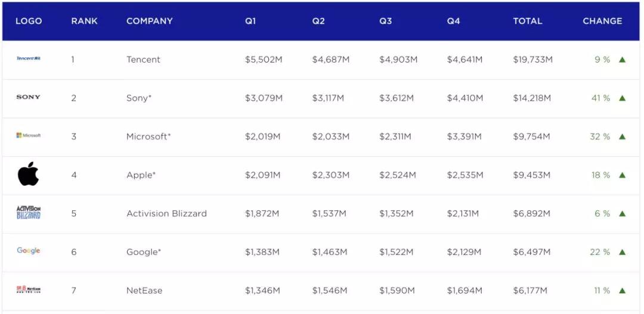Screen dimensions: 644x314
Task: Click the Sony logo
Action: tap(28, 97)
